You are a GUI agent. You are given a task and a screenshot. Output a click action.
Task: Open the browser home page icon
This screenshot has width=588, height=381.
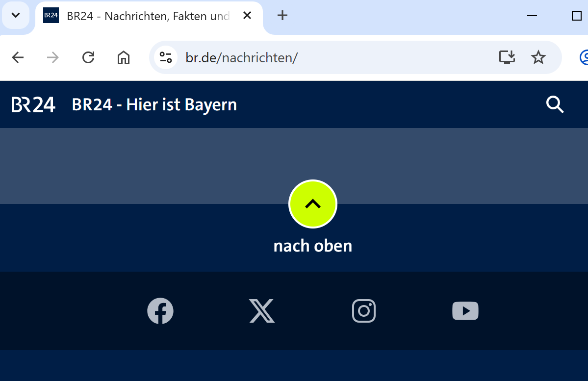124,58
